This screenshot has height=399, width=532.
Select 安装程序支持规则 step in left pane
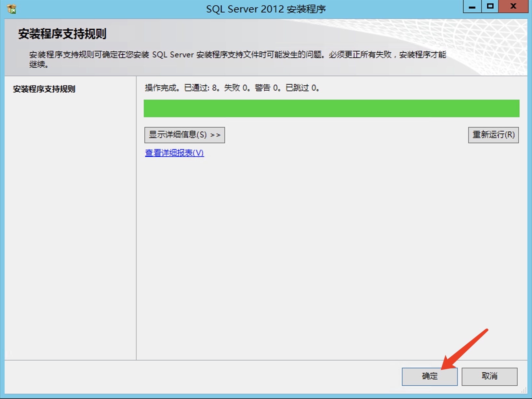pyautogui.click(x=44, y=89)
